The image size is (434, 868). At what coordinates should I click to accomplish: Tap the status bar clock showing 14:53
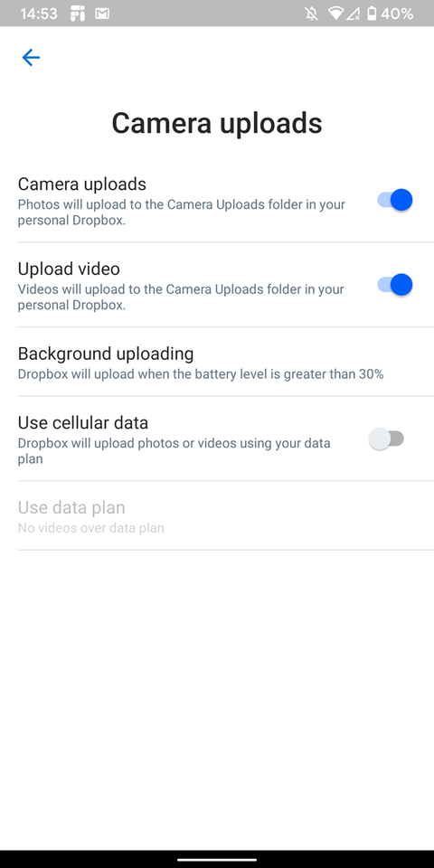pos(39,14)
